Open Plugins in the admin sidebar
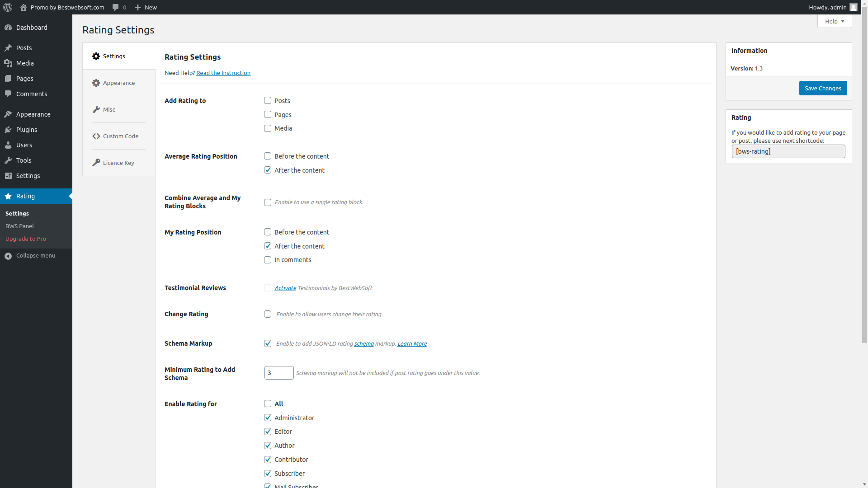The height and width of the screenshot is (488, 868). (36, 130)
